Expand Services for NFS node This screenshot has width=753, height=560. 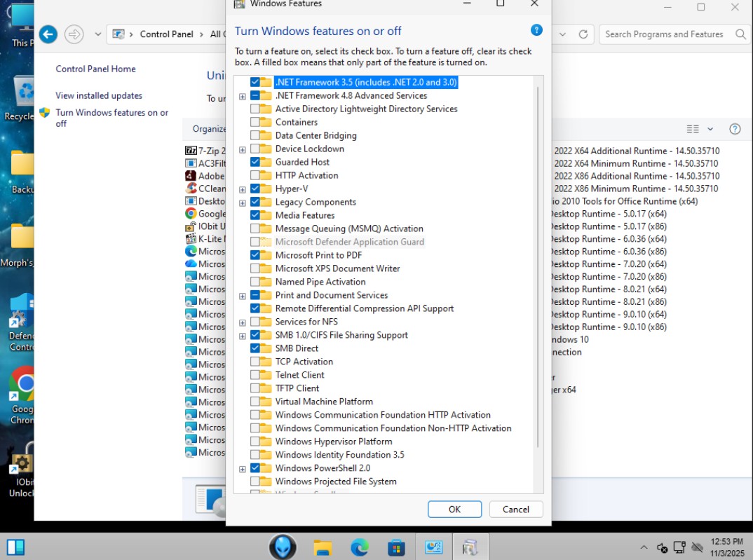pyautogui.click(x=243, y=322)
